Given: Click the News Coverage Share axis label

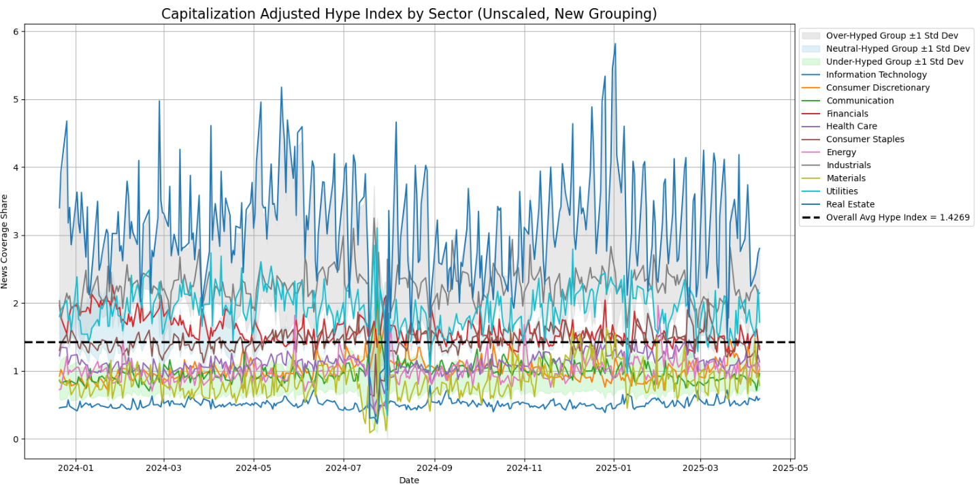Looking at the screenshot, I should pos(5,241).
